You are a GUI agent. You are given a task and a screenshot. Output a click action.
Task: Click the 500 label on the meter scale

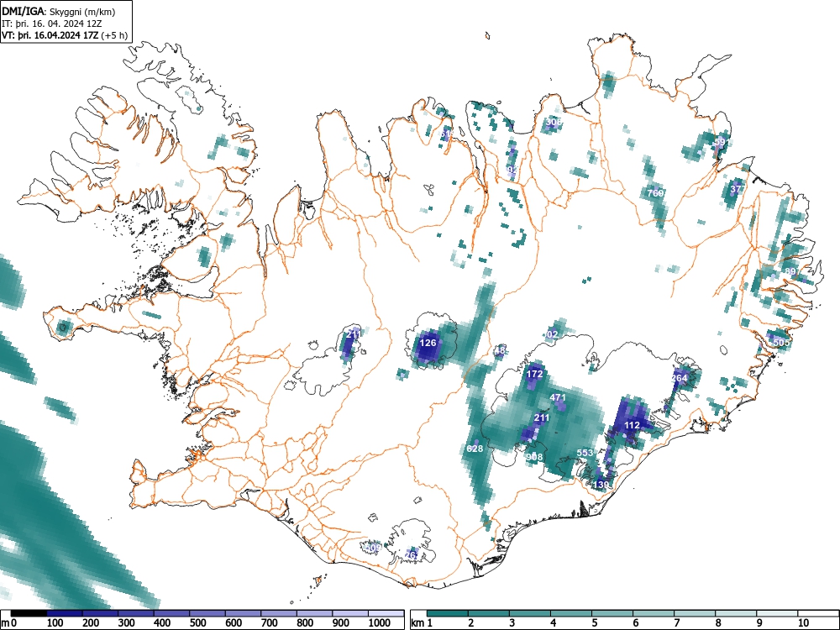point(197,622)
